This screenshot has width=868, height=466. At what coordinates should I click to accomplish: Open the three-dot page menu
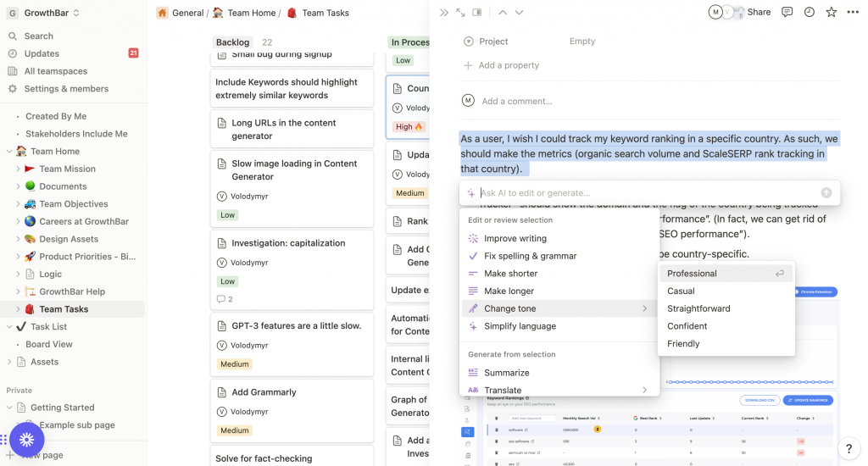tap(853, 12)
